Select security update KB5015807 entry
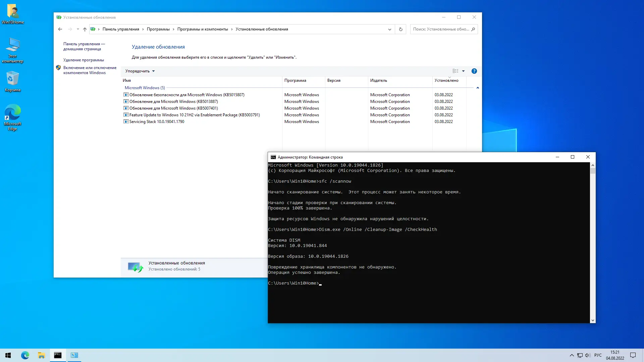644x362 pixels. [187, 95]
